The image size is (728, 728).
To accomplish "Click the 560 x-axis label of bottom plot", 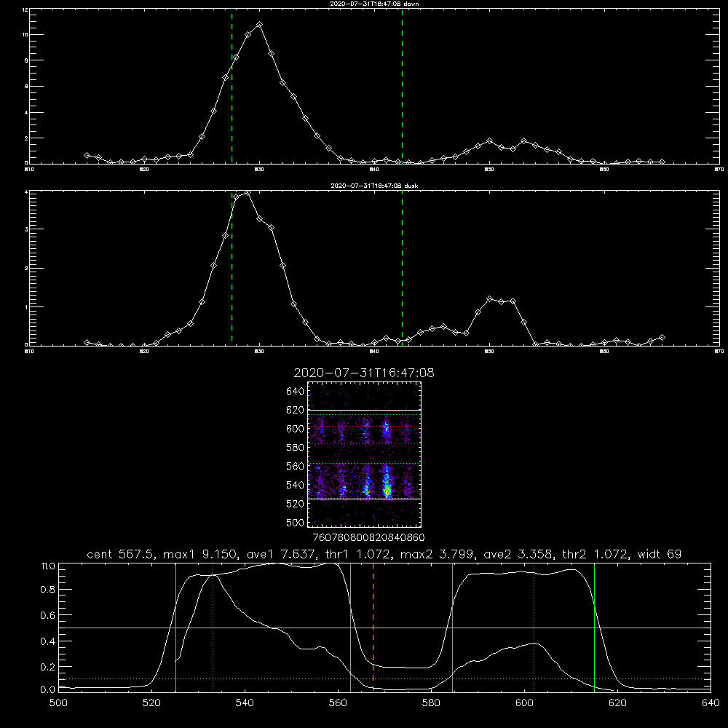I will click(338, 703).
